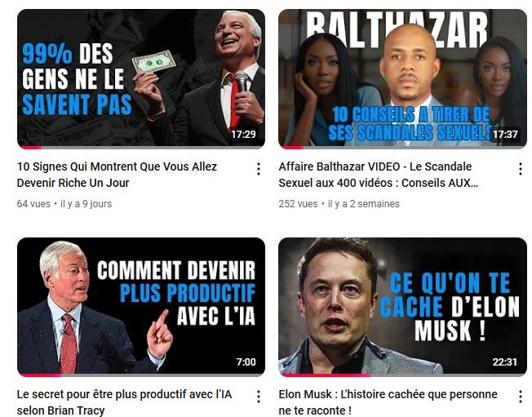Click the 7:00 duration badge
Viewport: 532px width, 417px height.
(246, 362)
